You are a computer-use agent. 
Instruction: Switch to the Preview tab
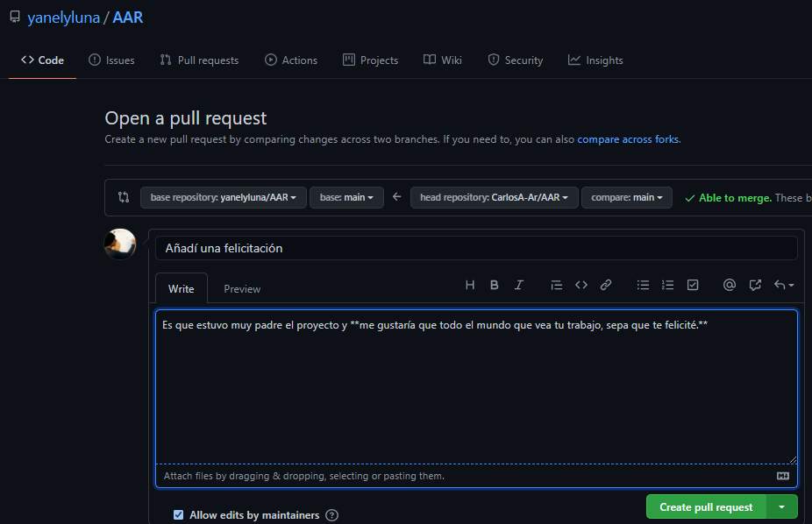coord(242,288)
